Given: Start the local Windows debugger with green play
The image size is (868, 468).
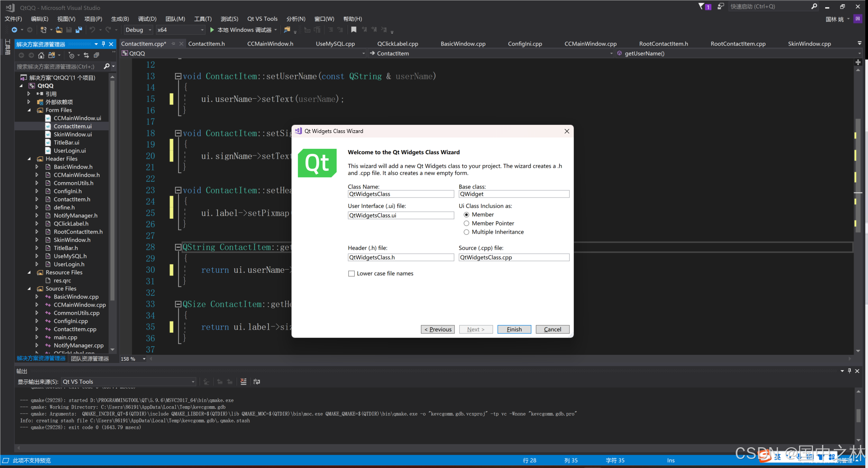Looking at the screenshot, I should click(212, 30).
